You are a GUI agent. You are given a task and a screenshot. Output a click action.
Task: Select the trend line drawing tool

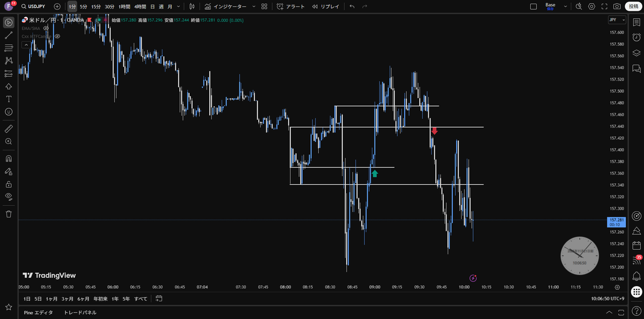point(9,35)
